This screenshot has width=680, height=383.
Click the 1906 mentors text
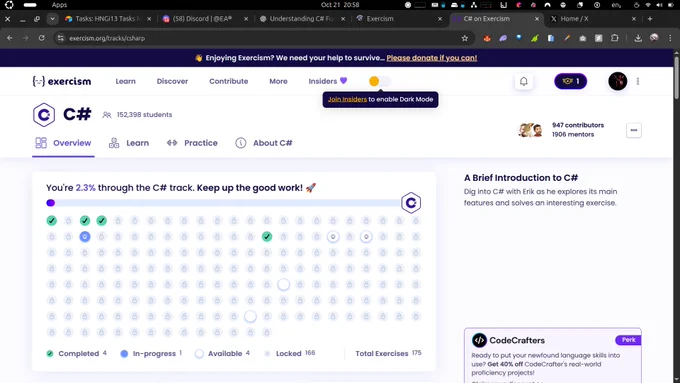click(x=572, y=134)
